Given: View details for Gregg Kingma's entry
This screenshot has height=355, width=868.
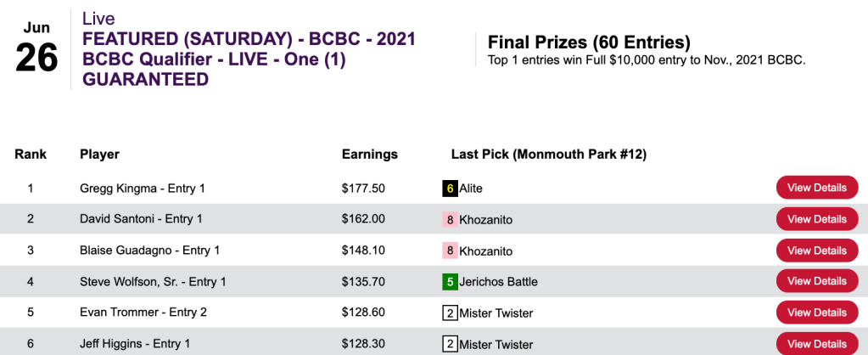Looking at the screenshot, I should coord(816,188).
